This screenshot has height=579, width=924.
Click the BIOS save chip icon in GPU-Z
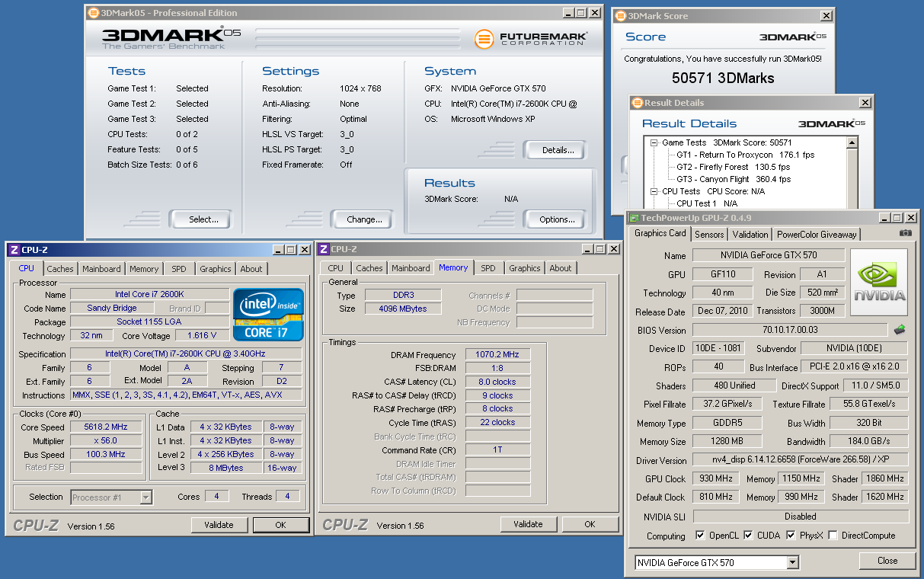tap(900, 330)
